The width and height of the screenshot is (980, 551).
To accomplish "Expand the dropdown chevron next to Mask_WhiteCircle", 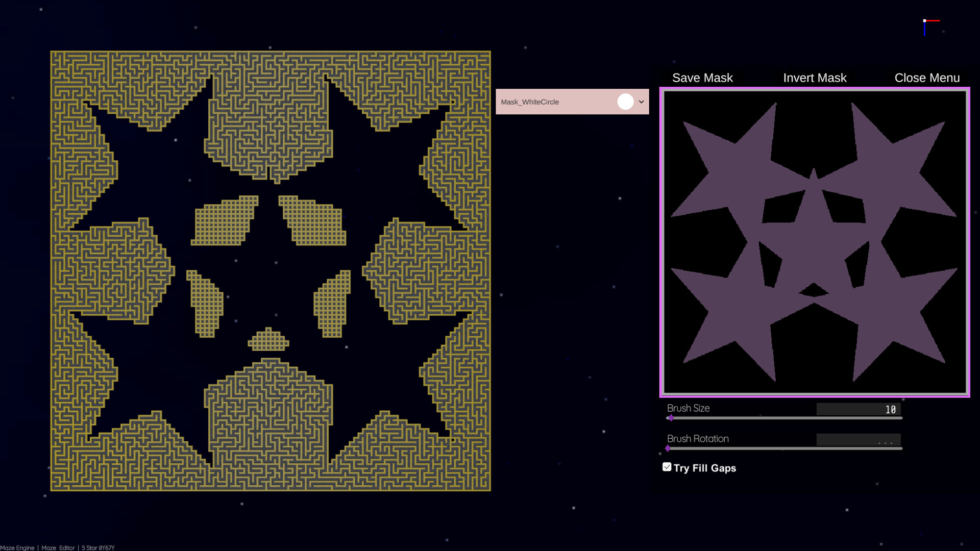I will pyautogui.click(x=642, y=102).
